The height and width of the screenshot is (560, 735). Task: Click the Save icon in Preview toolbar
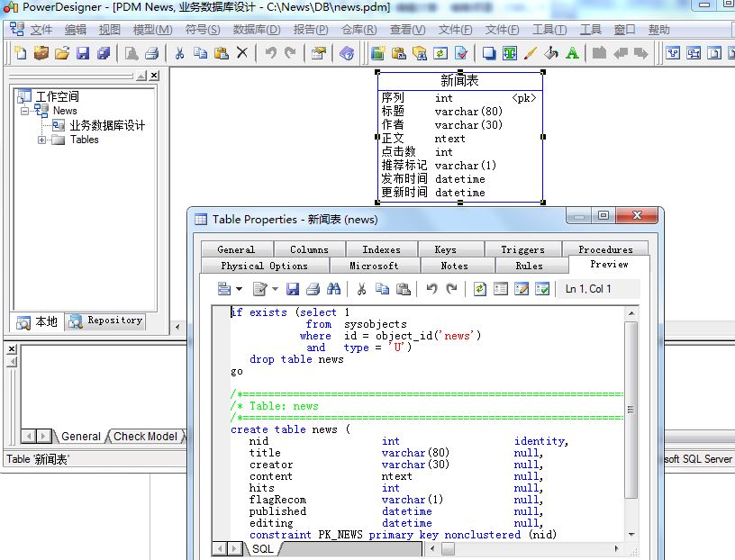(x=293, y=289)
